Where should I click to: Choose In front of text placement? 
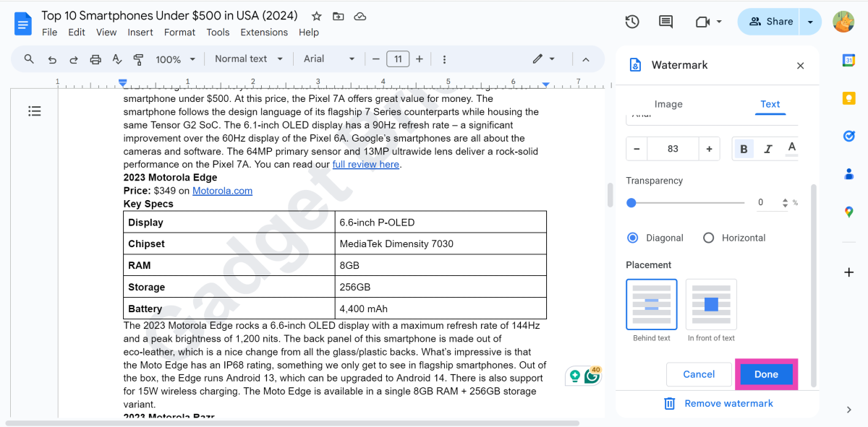point(711,304)
